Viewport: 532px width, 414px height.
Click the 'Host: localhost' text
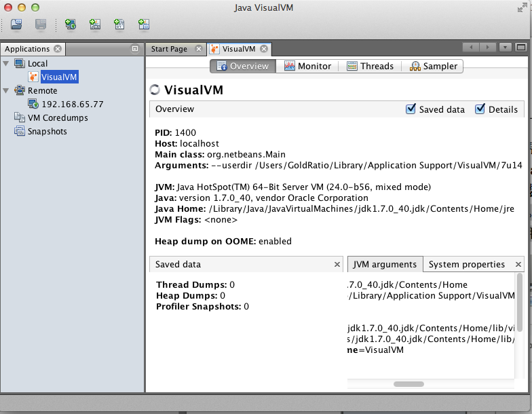[187, 144]
